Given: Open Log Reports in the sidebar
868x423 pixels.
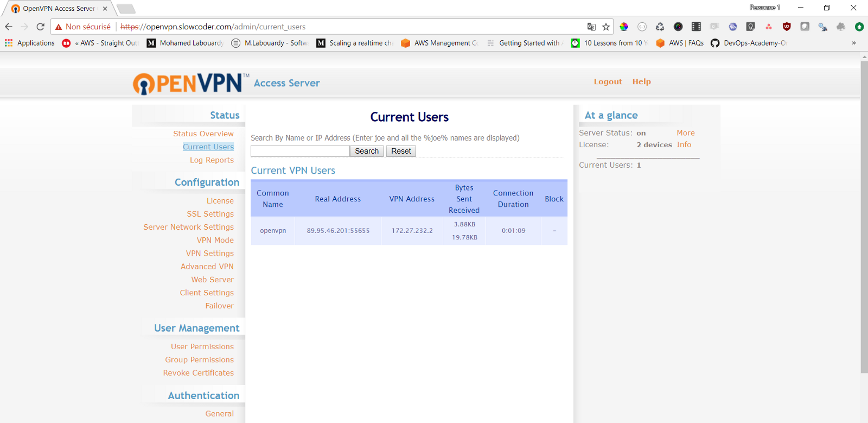Looking at the screenshot, I should coord(212,160).
